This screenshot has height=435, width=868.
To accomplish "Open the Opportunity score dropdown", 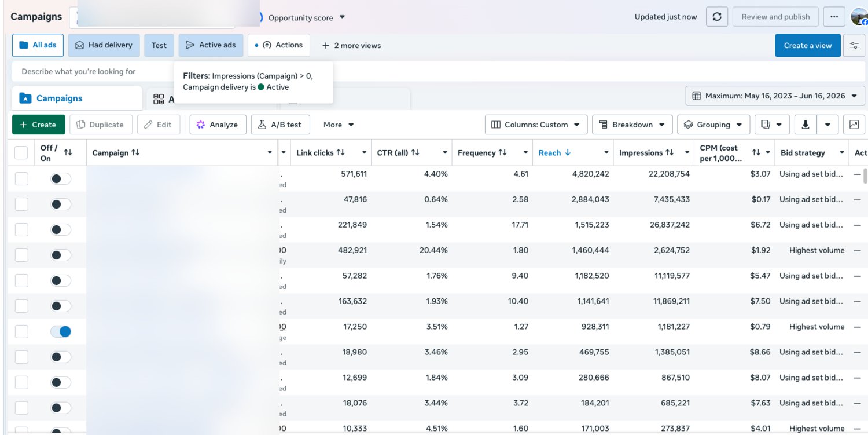I will [x=307, y=17].
